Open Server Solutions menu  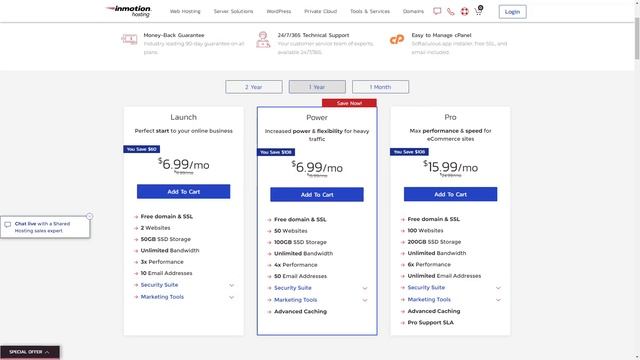point(233,11)
